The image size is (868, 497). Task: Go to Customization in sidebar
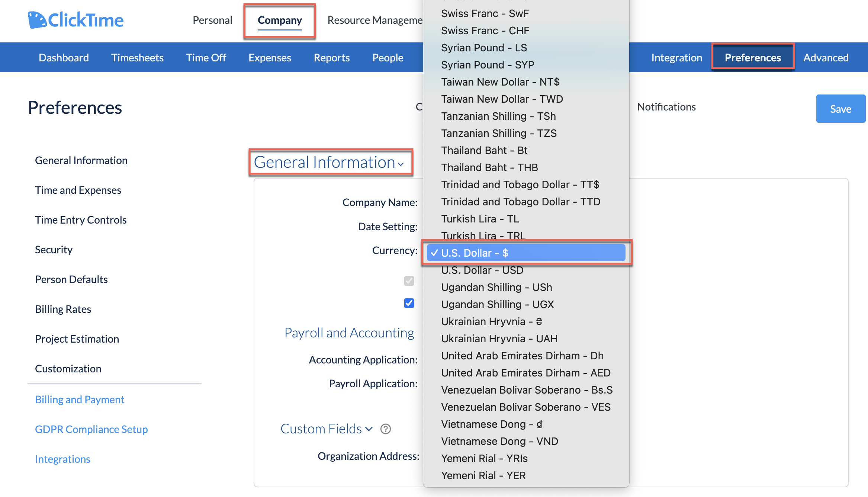coord(68,369)
